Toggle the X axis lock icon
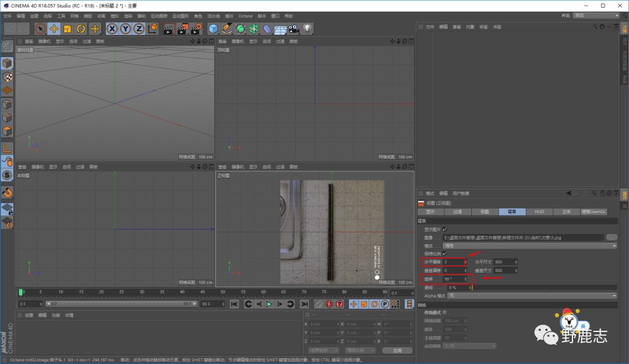The width and height of the screenshot is (629, 364). pyautogui.click(x=112, y=29)
